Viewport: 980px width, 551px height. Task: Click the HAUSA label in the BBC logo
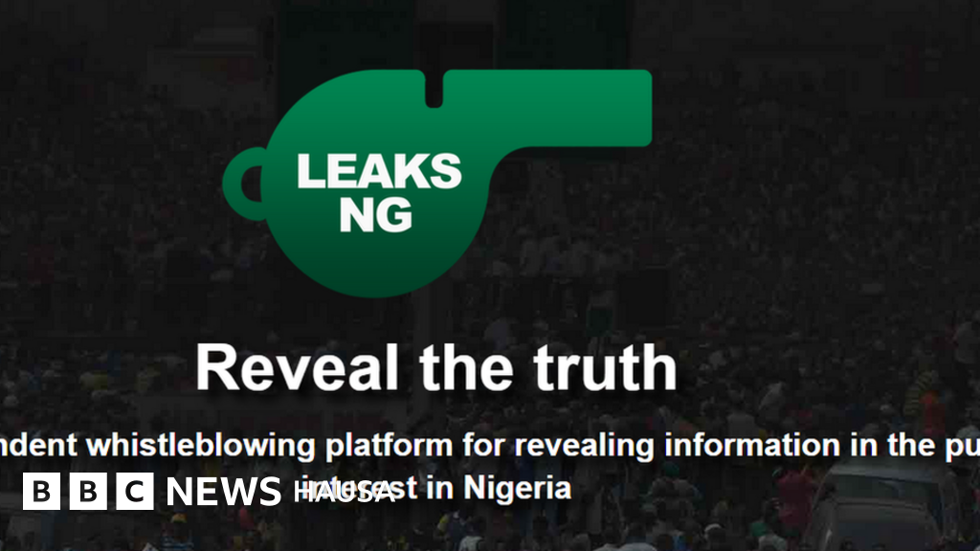(344, 493)
